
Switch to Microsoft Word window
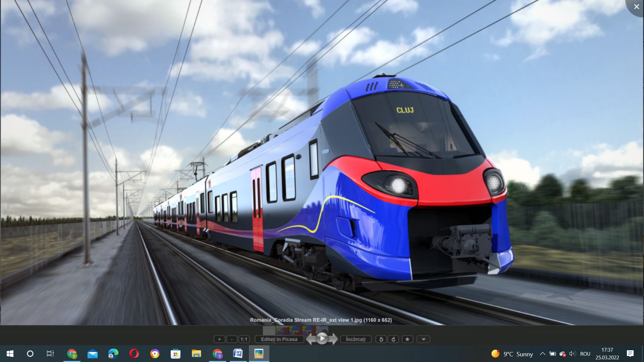click(238, 354)
